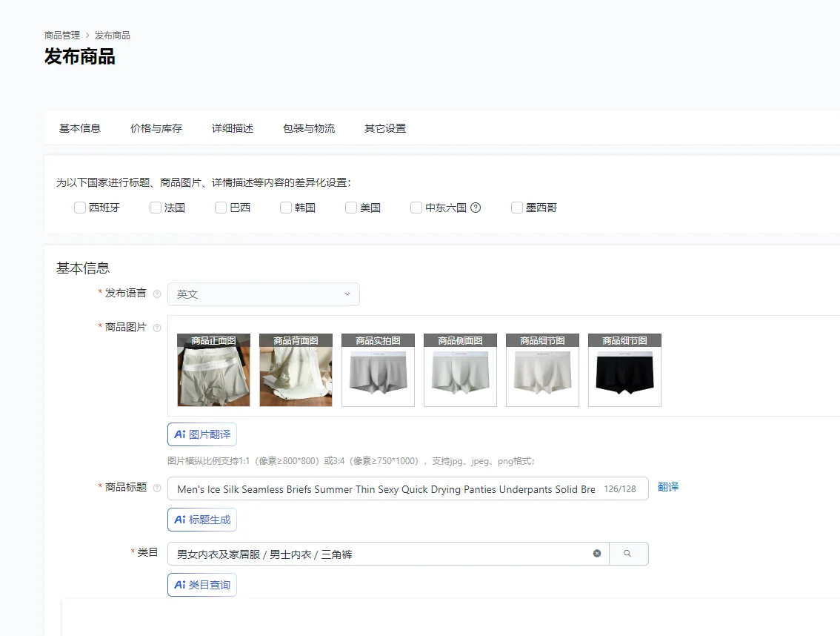
Task: Click the AI 标题生成 button
Action: tap(202, 520)
